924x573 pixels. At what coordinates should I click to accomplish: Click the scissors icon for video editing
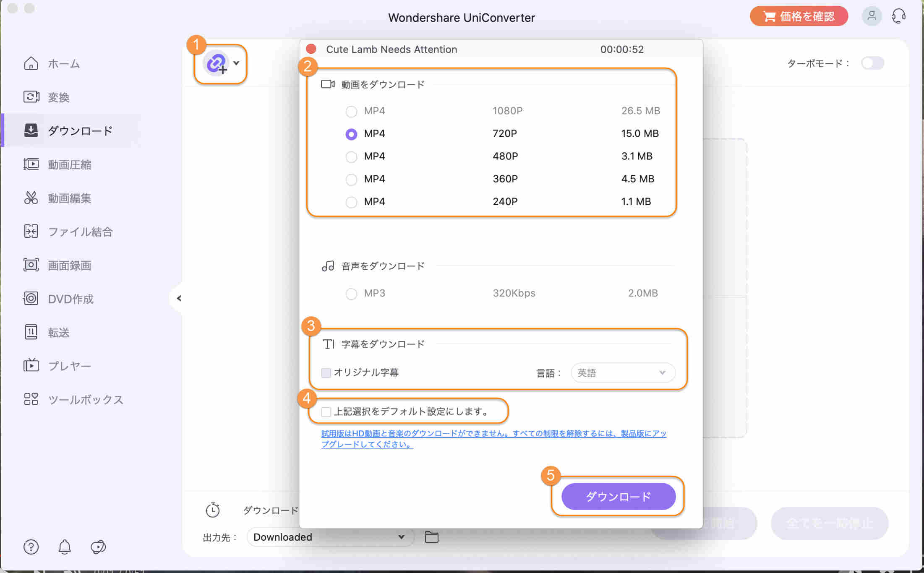pyautogui.click(x=31, y=198)
